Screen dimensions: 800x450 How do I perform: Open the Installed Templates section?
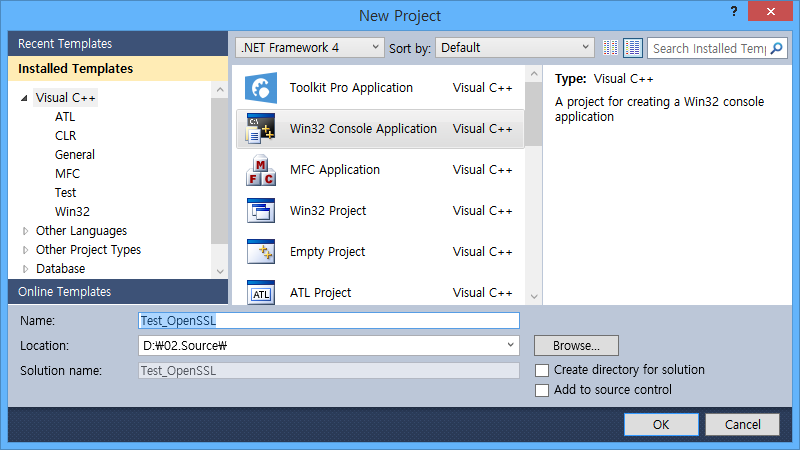click(118, 68)
